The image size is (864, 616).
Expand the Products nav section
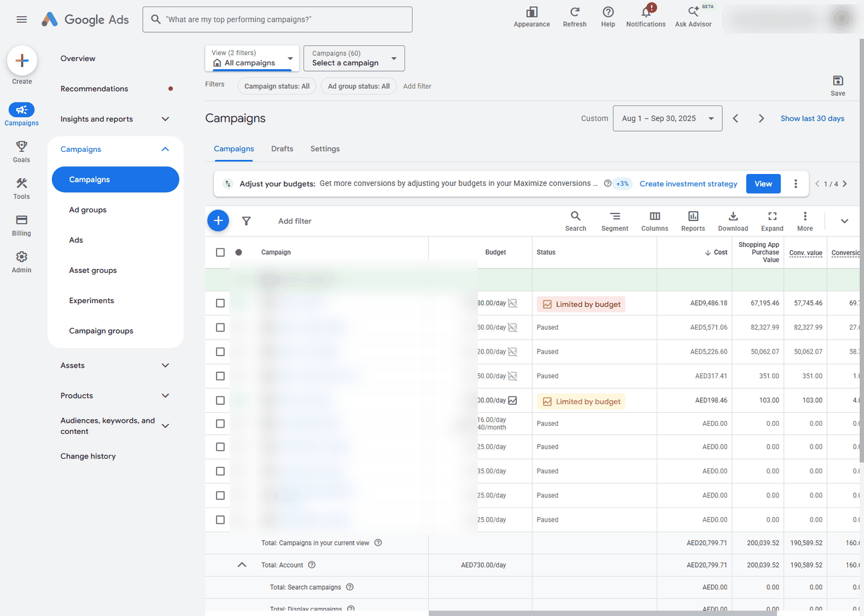165,396
